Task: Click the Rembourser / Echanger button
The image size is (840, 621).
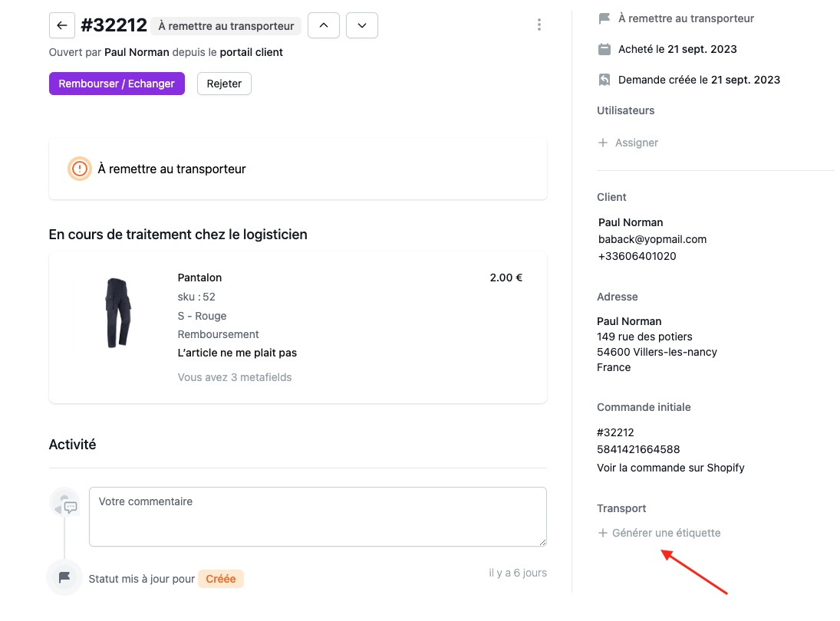Action: pos(117,84)
